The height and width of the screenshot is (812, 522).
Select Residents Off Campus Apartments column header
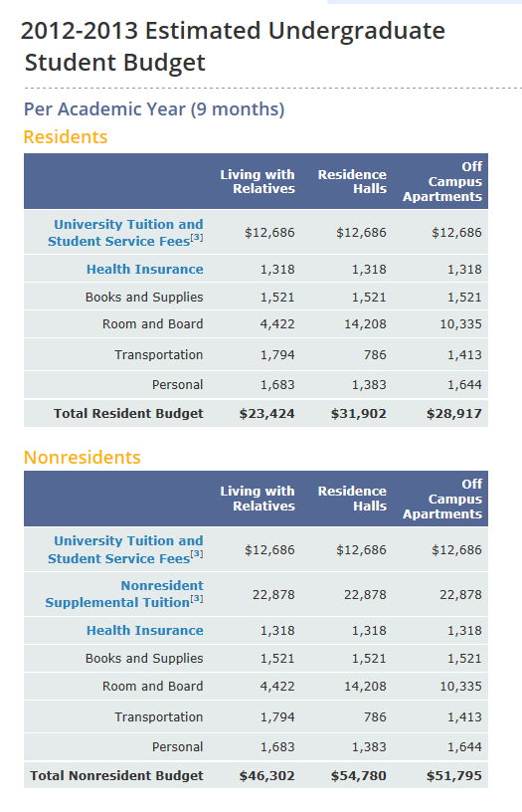point(442,181)
